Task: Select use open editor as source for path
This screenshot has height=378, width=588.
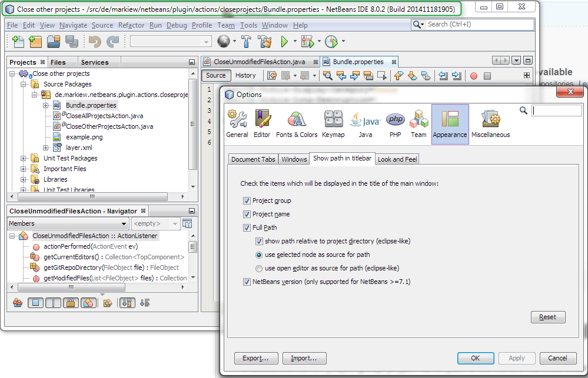Action: tap(259, 269)
